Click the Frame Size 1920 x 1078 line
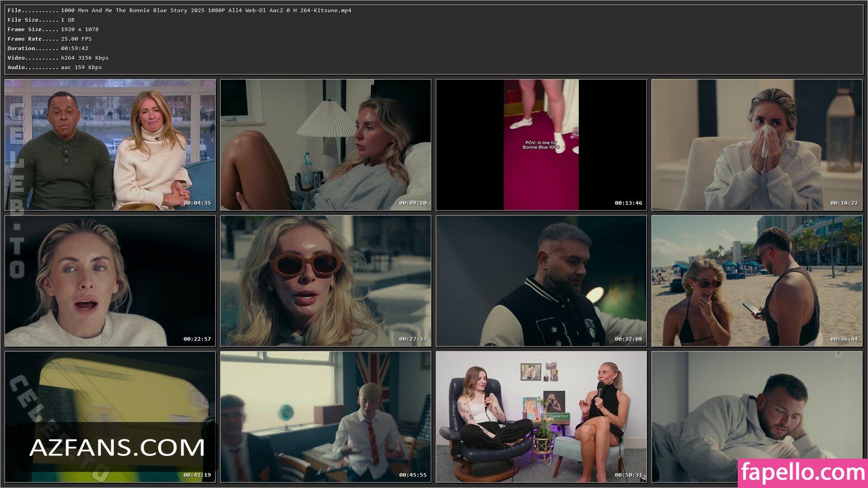 (x=53, y=29)
